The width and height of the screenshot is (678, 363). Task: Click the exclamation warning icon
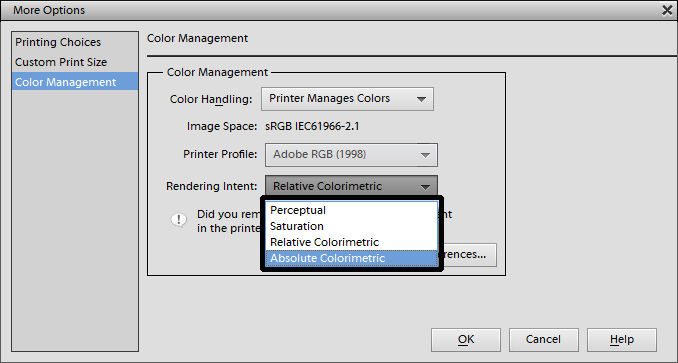pos(179,220)
